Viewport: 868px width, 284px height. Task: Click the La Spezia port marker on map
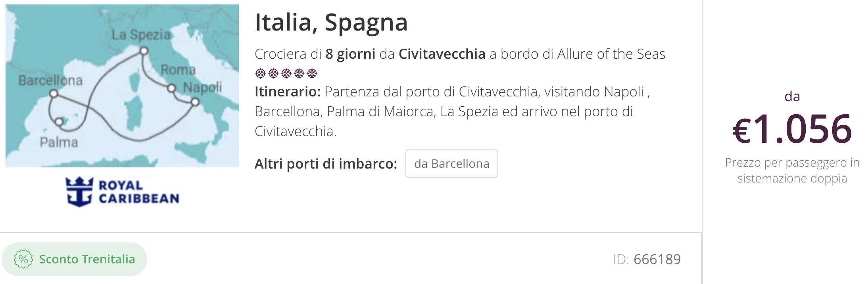point(144,51)
